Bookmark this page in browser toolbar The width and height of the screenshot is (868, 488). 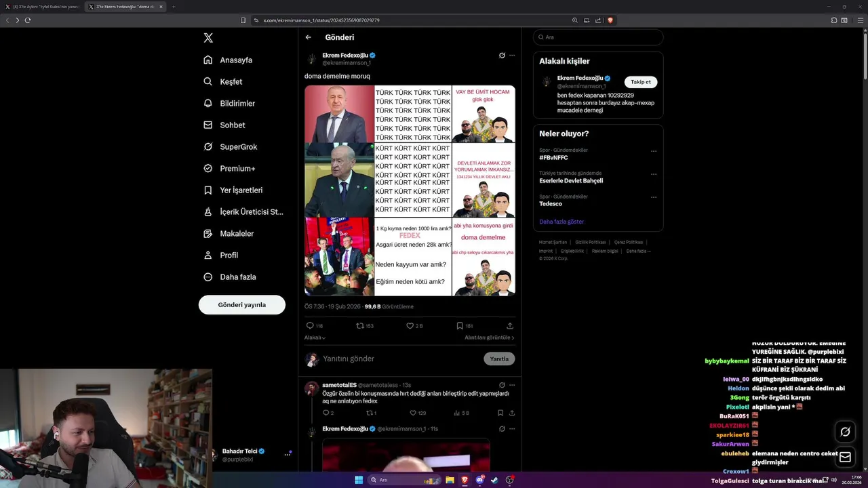[243, 20]
